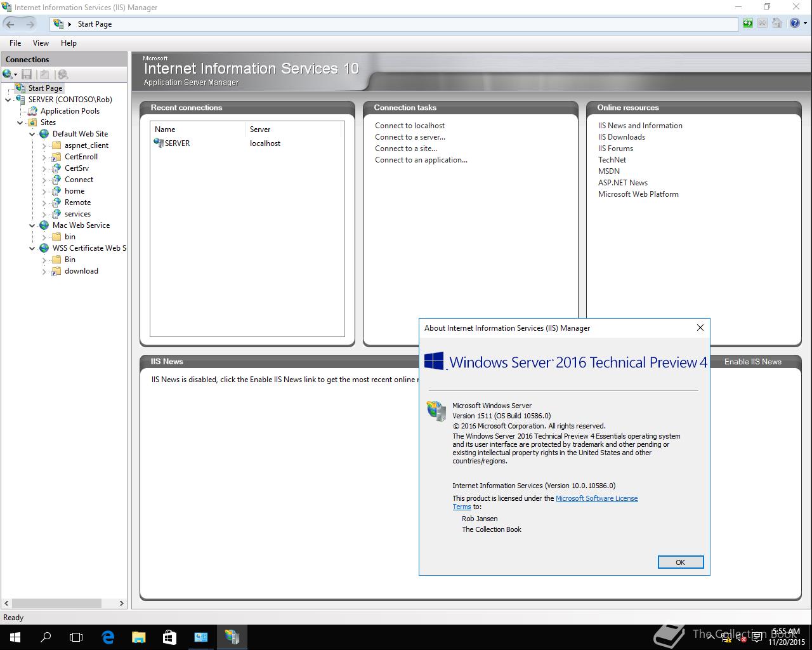Viewport: 812px width, 650px height.
Task: Click the Delete Connection icon in Connections toolbar
Action: click(x=63, y=74)
